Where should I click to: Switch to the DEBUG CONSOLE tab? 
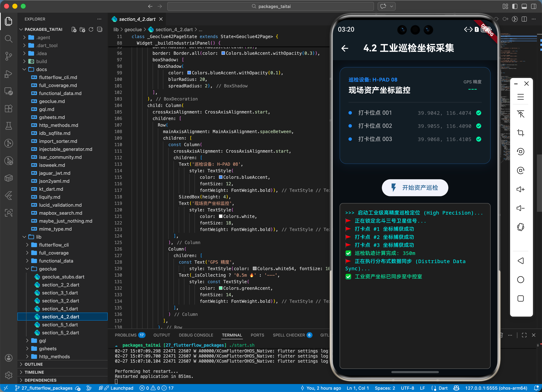click(x=196, y=335)
